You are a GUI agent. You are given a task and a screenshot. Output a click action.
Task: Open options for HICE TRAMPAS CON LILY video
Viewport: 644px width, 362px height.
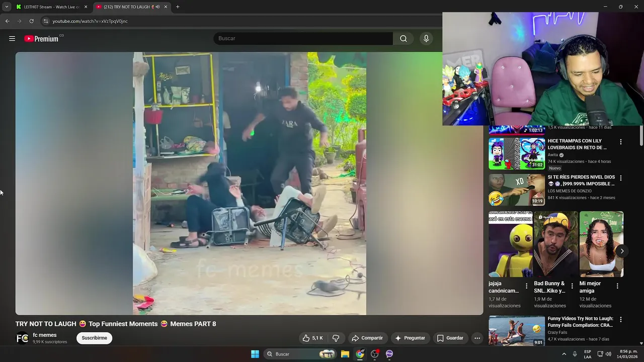click(x=621, y=142)
